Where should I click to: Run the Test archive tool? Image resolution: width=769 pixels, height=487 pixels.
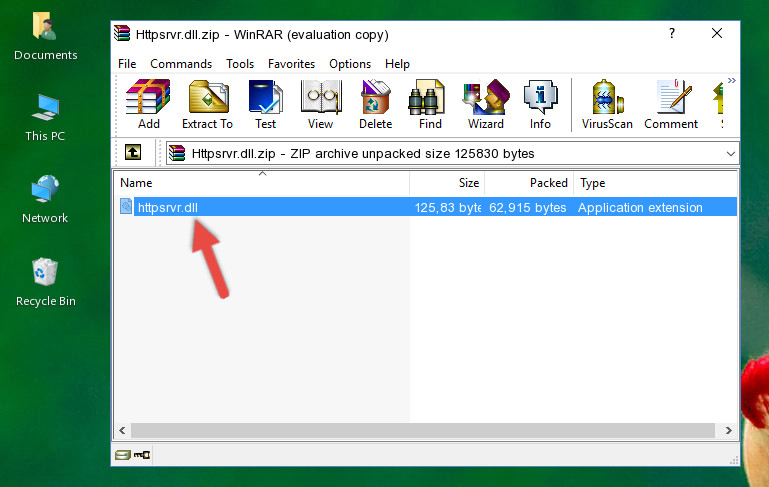pyautogui.click(x=265, y=104)
